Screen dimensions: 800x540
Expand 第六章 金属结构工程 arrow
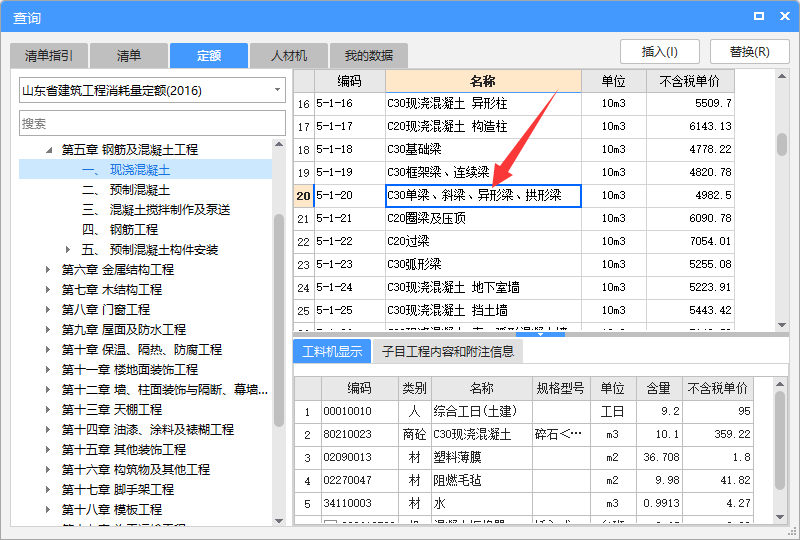click(x=48, y=269)
